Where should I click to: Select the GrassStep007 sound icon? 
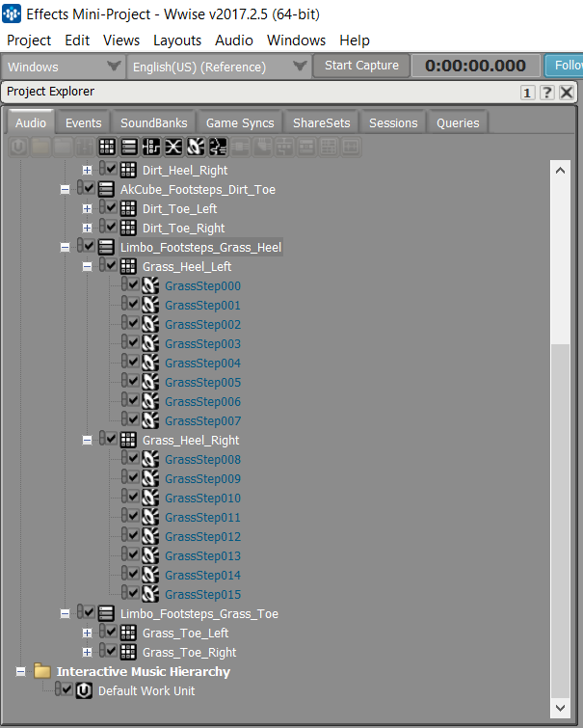pyautogui.click(x=150, y=420)
